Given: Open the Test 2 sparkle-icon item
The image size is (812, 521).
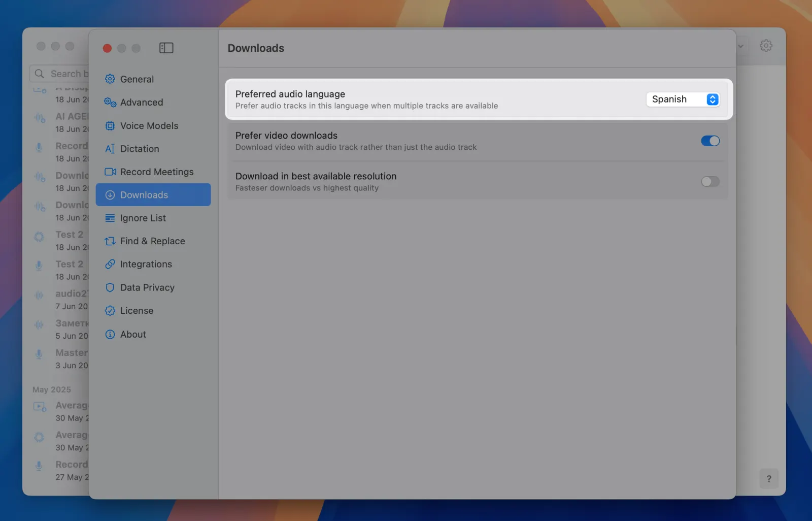Looking at the screenshot, I should (x=61, y=241).
